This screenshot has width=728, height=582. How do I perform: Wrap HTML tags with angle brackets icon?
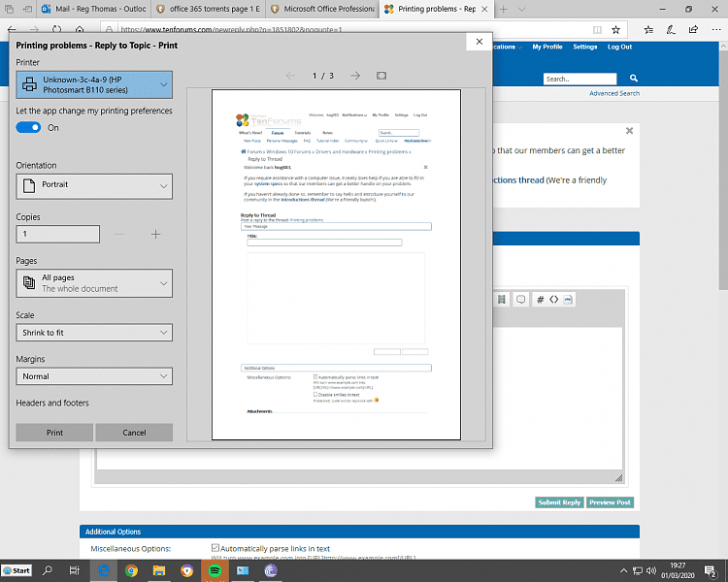point(554,300)
